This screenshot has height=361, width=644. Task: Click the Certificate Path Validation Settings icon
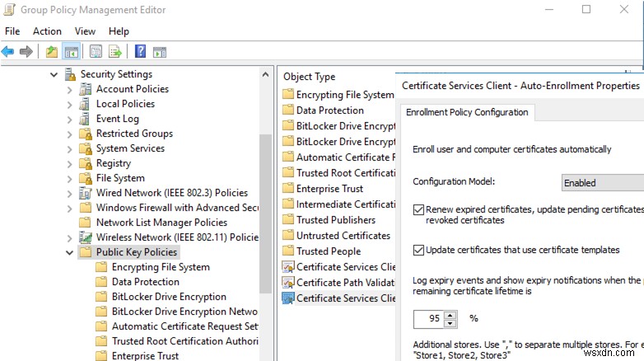pyautogui.click(x=288, y=283)
